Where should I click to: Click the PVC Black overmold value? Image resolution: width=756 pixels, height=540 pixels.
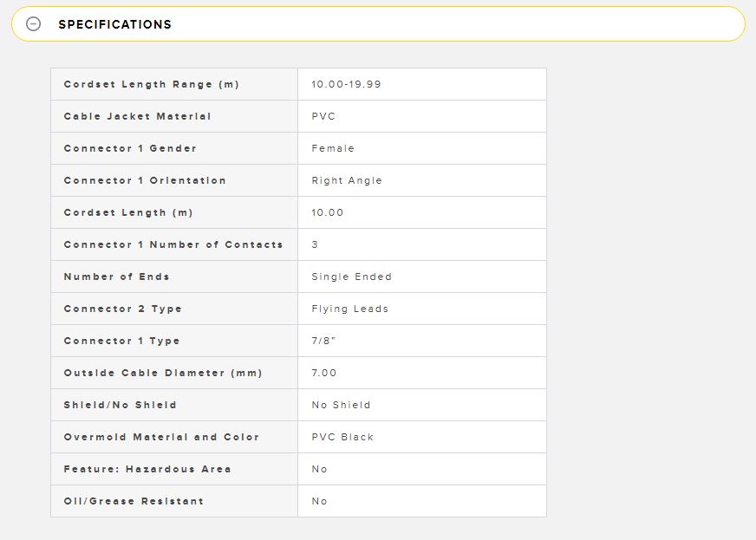pos(342,438)
